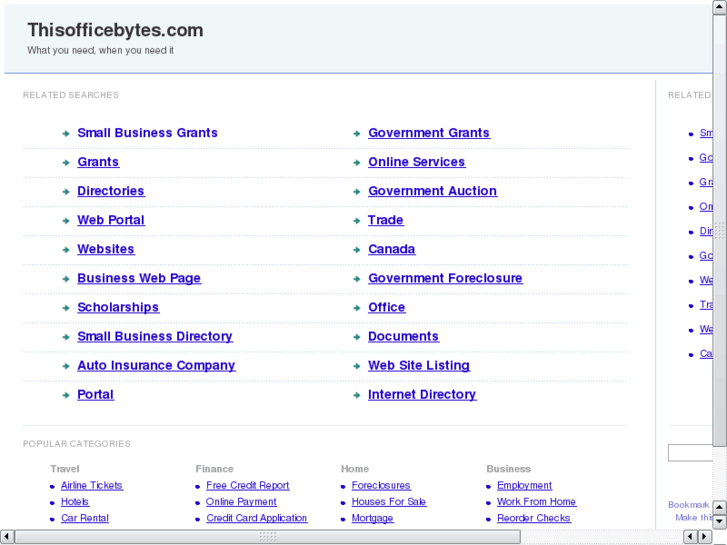Click arrow bullet beside Internet Directory
The image size is (727, 545).
point(357,395)
